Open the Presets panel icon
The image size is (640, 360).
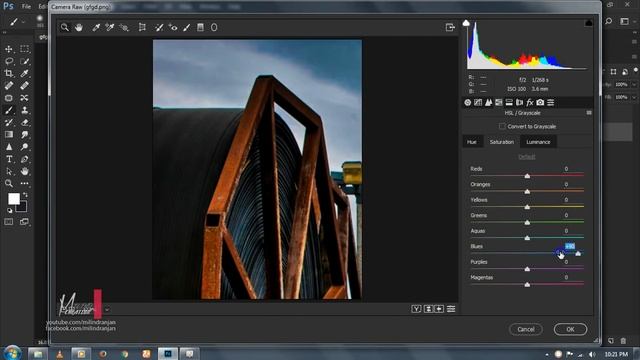click(551, 102)
